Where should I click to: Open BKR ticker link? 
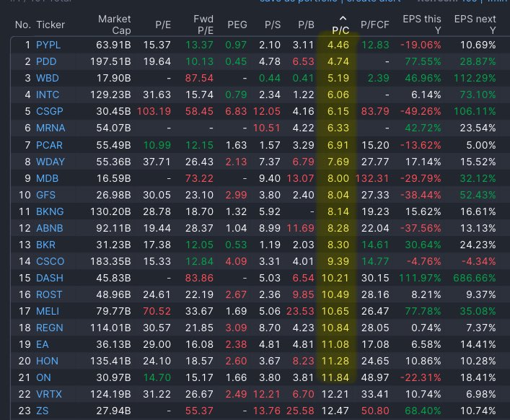pyautogui.click(x=45, y=245)
